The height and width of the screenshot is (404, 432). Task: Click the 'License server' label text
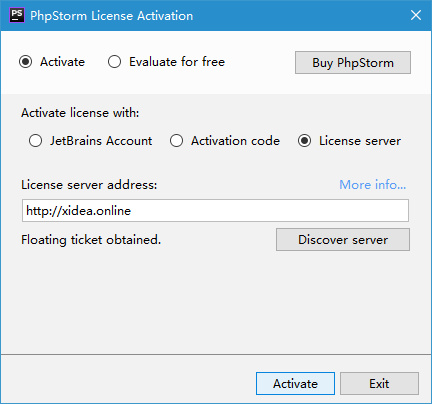(x=360, y=141)
